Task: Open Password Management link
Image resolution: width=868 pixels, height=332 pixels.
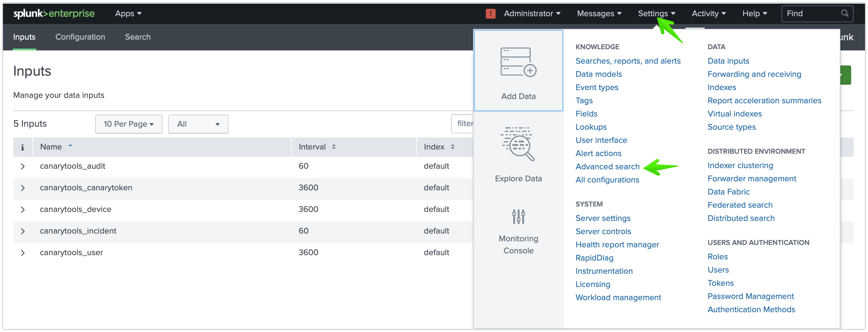Action: 750,296
